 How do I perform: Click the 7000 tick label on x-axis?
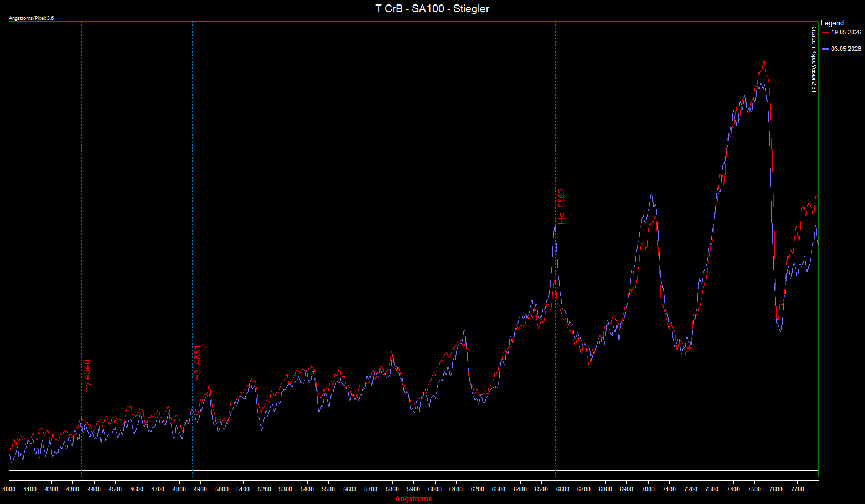click(x=648, y=489)
